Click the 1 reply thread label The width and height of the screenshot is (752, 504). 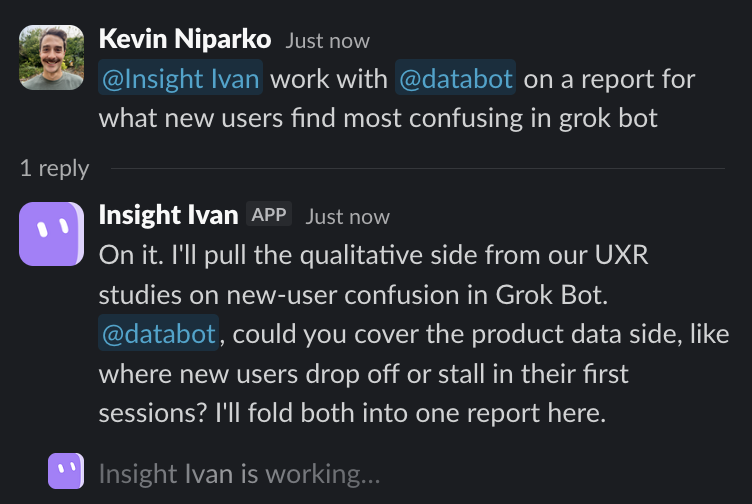point(55,169)
